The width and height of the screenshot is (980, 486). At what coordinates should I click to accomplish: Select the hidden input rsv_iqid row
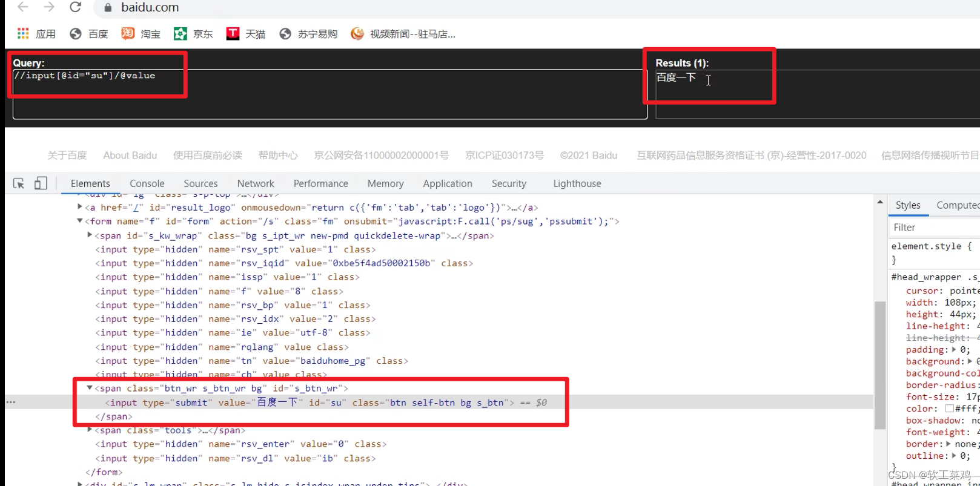tap(283, 263)
